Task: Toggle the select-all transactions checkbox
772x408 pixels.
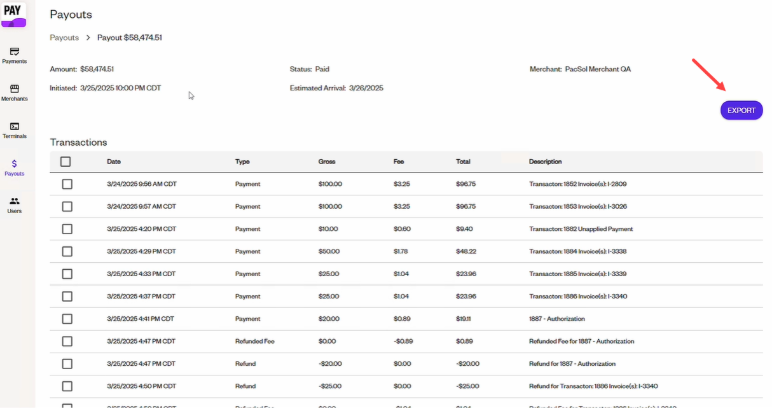Action: 65,161
